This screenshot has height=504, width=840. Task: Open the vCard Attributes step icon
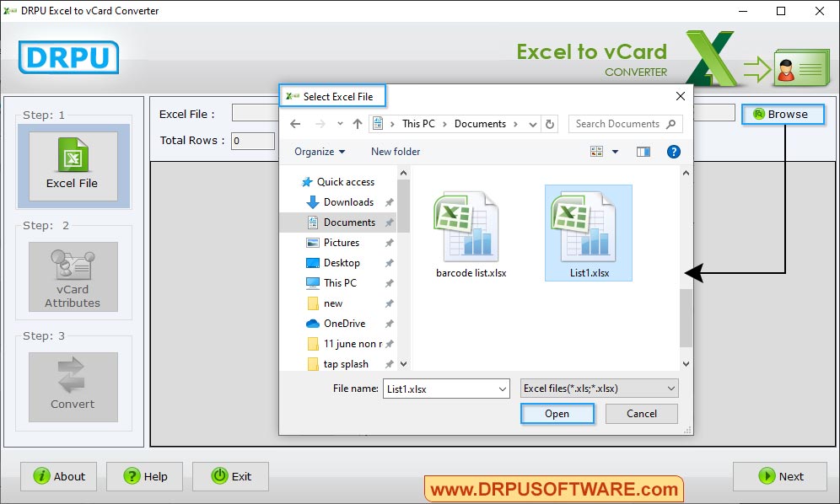pyautogui.click(x=73, y=276)
